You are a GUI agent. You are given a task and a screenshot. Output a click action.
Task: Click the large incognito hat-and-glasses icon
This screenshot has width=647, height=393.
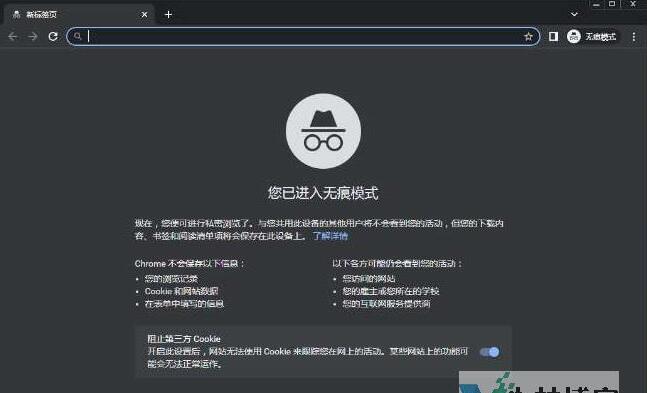[x=324, y=131]
